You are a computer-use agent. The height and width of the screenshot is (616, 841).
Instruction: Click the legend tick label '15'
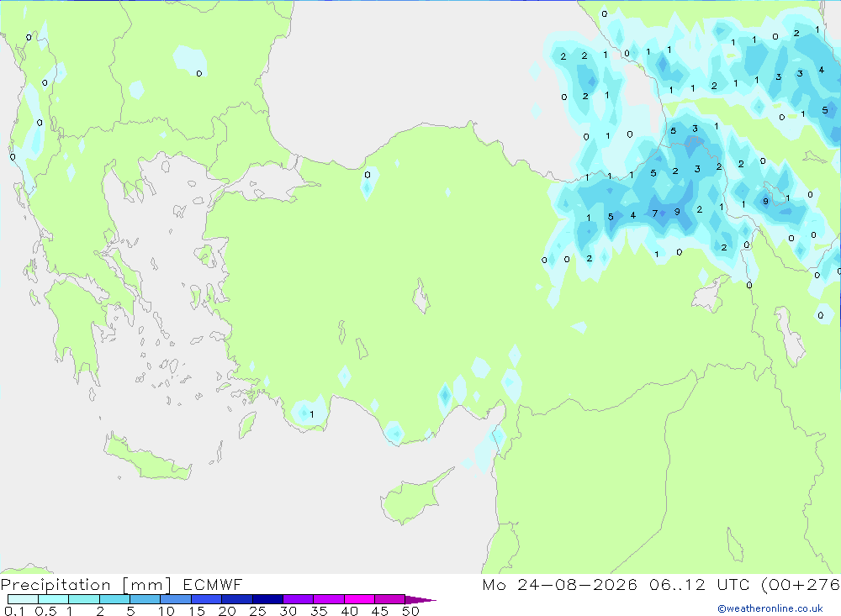tap(196, 611)
